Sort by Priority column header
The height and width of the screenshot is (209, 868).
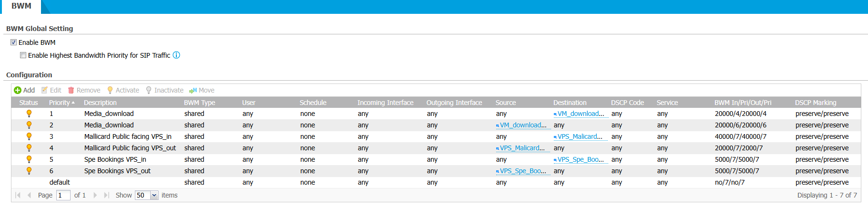tap(62, 103)
